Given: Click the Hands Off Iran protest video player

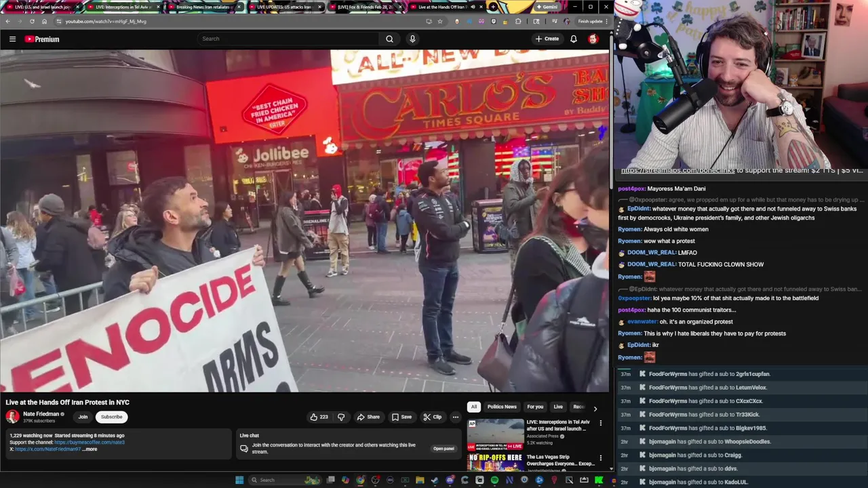Looking at the screenshot, I should tap(304, 221).
